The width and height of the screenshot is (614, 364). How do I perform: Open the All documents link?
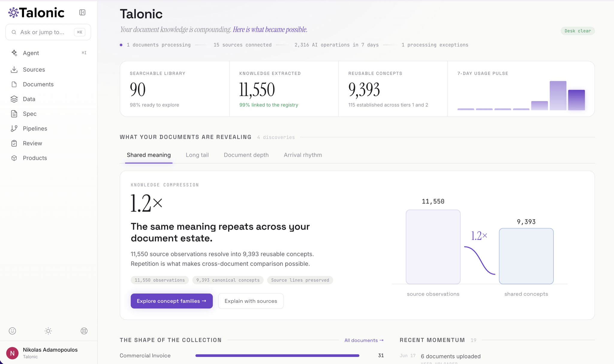[x=364, y=340]
